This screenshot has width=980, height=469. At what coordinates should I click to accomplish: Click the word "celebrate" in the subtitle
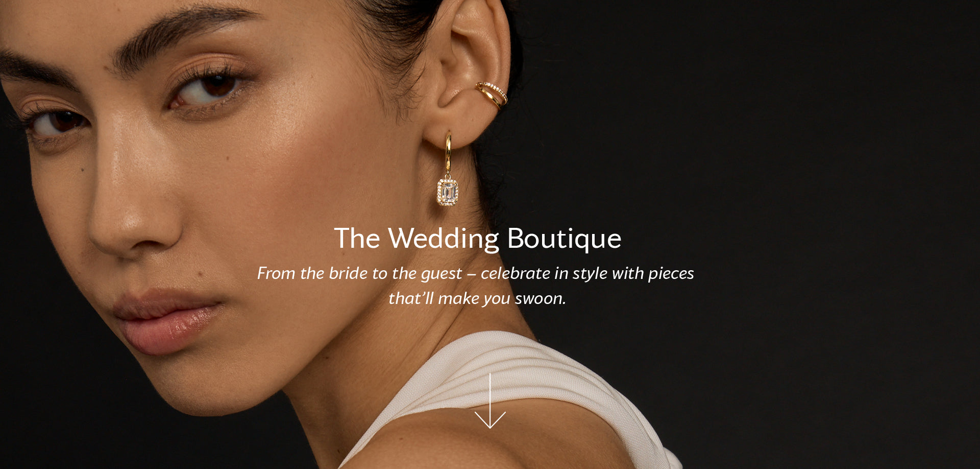tap(515, 273)
